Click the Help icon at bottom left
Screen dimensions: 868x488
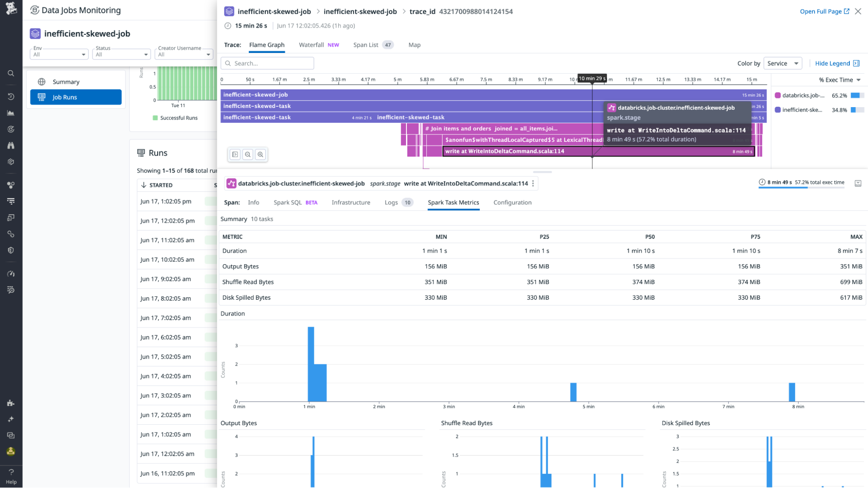click(x=11, y=472)
